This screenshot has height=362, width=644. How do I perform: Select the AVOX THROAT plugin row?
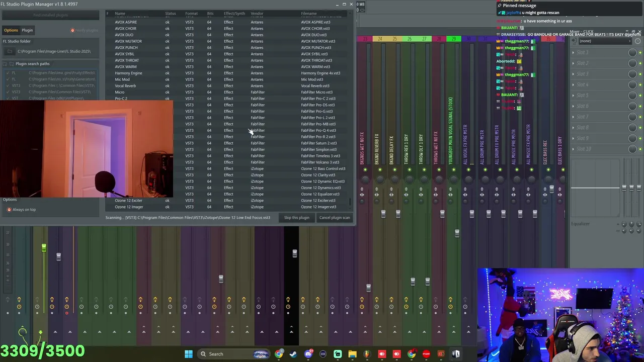pos(227,60)
